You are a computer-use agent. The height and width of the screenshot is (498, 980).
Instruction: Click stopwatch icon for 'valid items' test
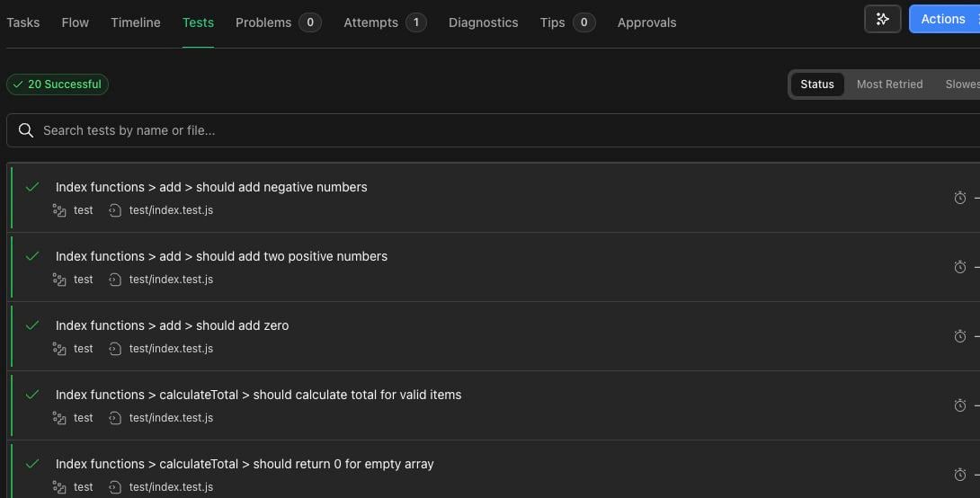[960, 406]
